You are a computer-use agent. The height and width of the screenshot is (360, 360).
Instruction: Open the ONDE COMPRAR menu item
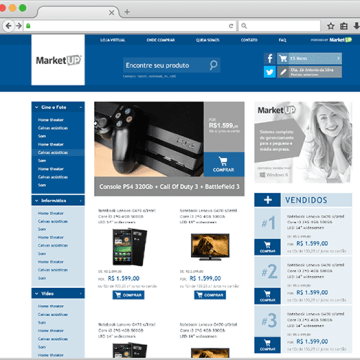[x=161, y=40]
